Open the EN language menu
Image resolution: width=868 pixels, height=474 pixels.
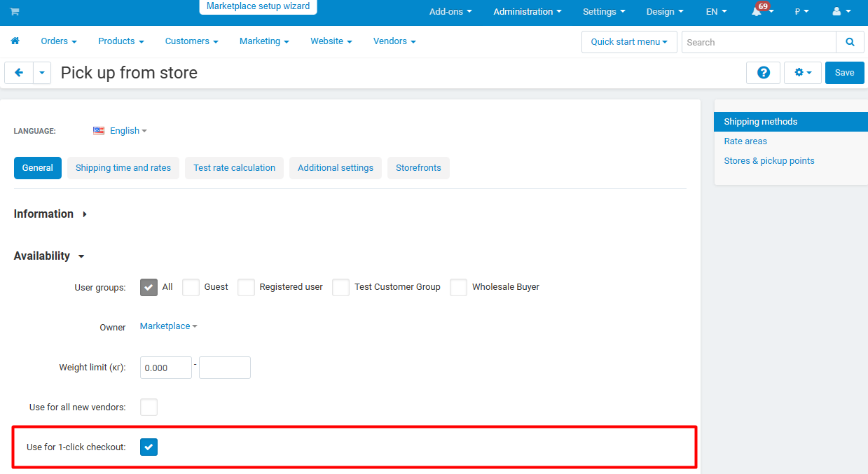point(716,12)
